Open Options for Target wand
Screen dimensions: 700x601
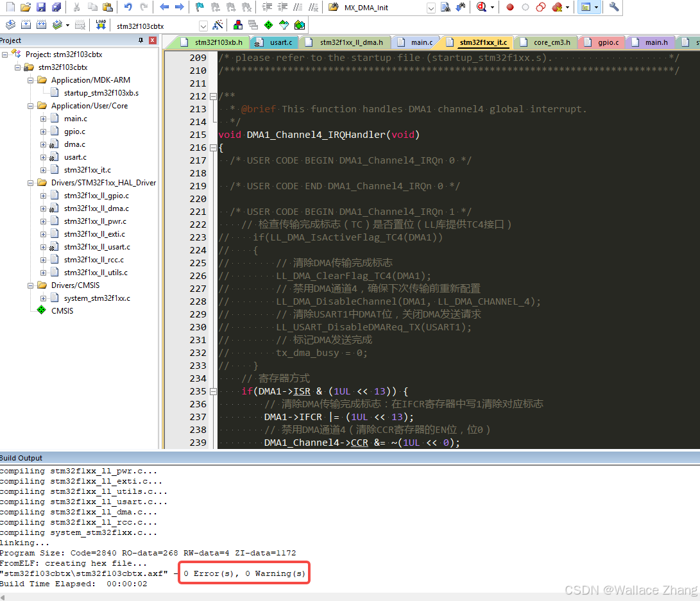218,25
